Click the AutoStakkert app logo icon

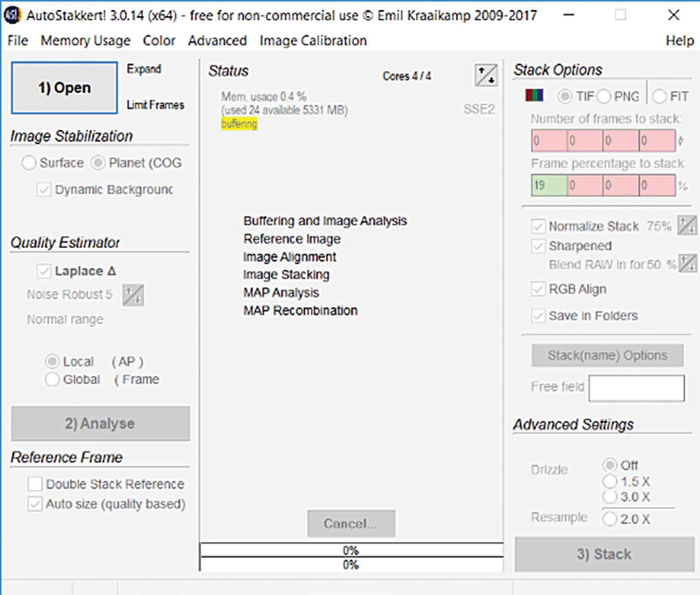click(12, 15)
